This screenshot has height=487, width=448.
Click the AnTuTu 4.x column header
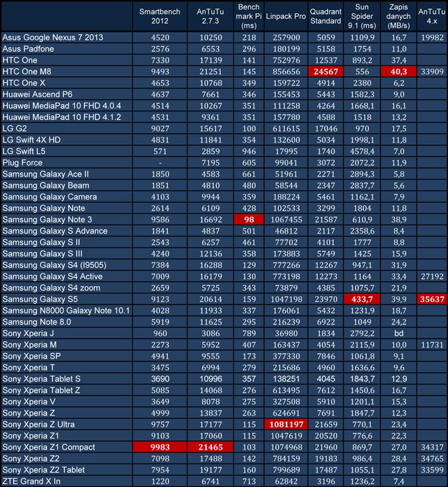coord(432,16)
